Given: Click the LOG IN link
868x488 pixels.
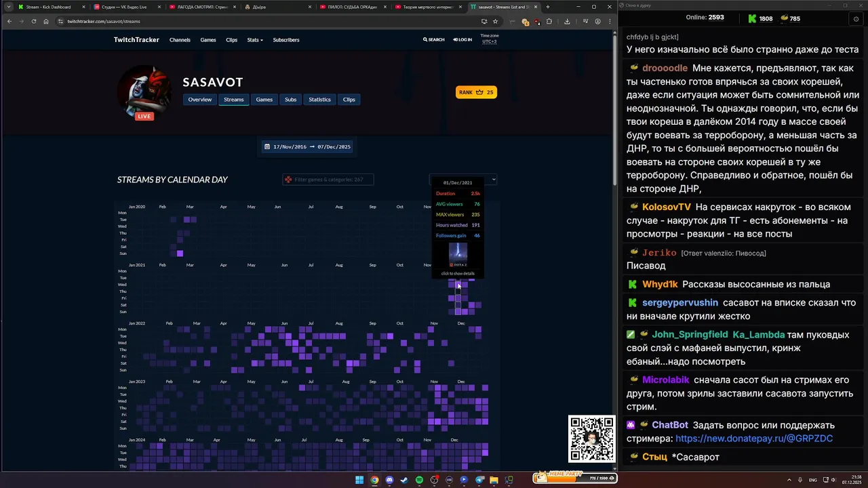Looking at the screenshot, I should 462,40.
